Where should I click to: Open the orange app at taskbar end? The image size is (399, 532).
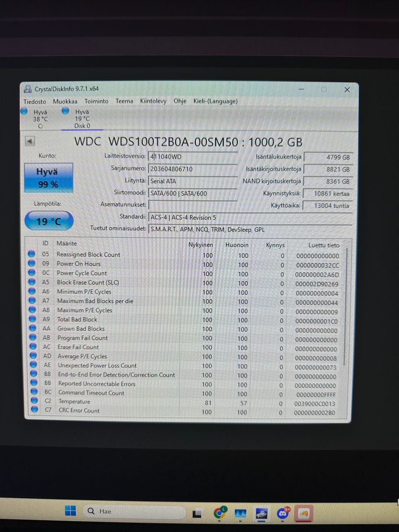(x=304, y=514)
